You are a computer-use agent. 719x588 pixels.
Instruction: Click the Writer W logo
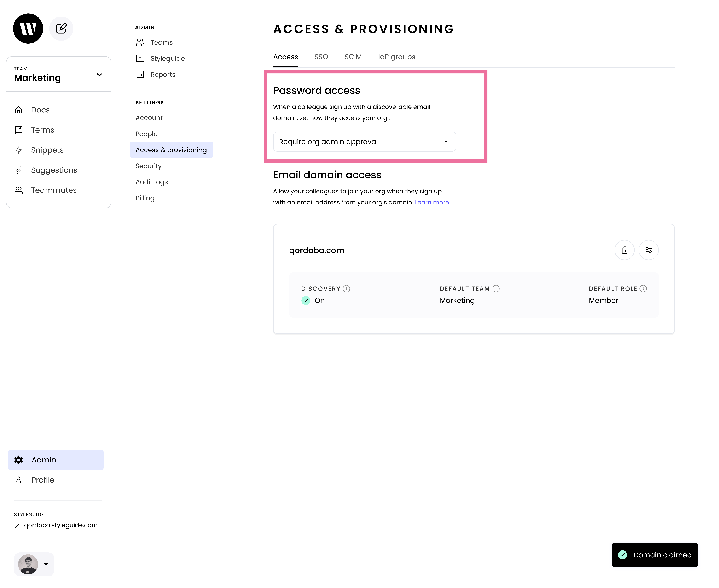[x=28, y=29]
